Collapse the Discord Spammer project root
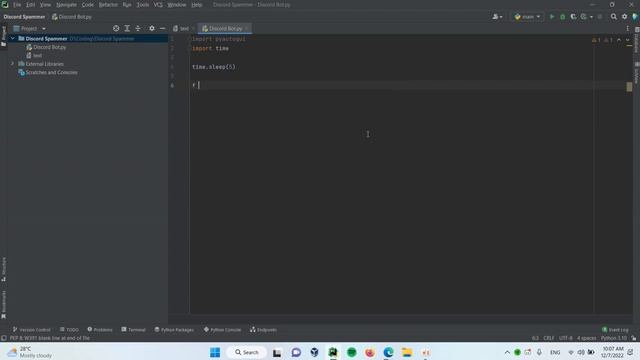This screenshot has height=360, width=640. coord(13,39)
